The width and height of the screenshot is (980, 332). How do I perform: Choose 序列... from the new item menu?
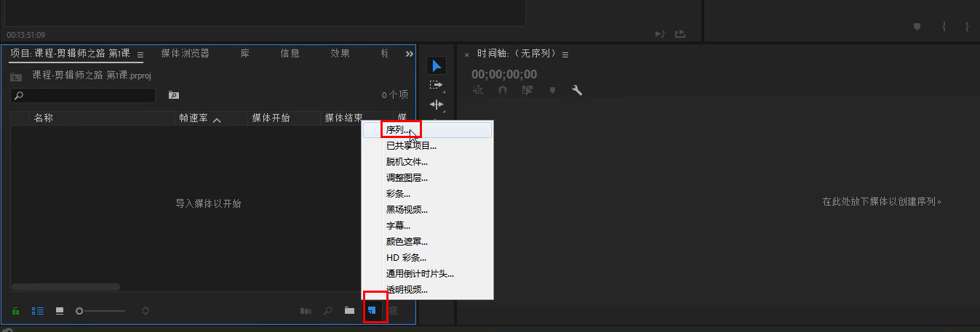pos(428,129)
